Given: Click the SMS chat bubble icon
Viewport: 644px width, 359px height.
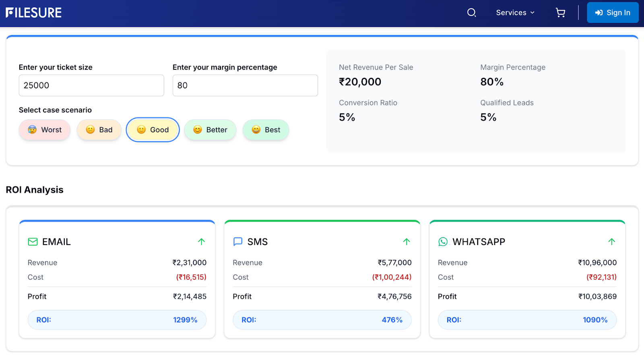Looking at the screenshot, I should coord(238,242).
